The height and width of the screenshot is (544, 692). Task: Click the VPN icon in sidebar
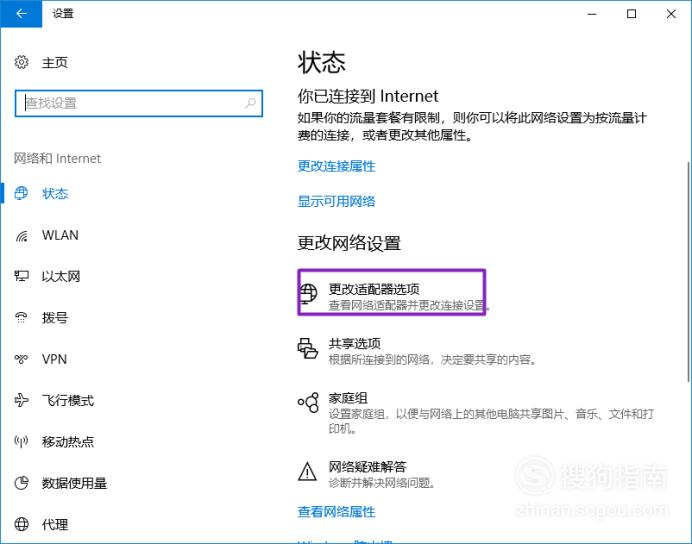(x=21, y=359)
